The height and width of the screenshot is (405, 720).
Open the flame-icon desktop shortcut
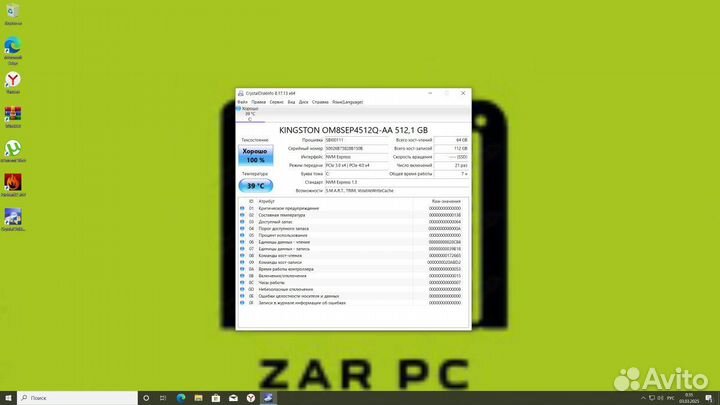(13, 185)
